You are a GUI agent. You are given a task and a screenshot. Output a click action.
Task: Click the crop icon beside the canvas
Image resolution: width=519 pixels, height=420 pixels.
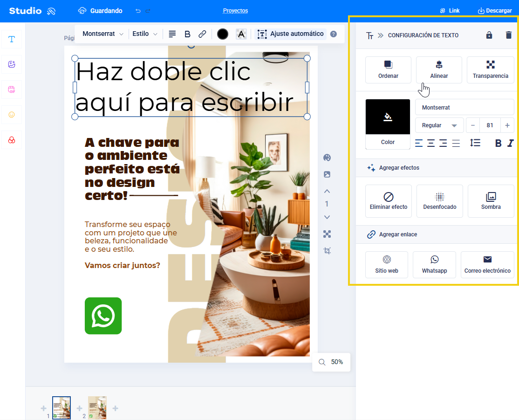tap(327, 251)
